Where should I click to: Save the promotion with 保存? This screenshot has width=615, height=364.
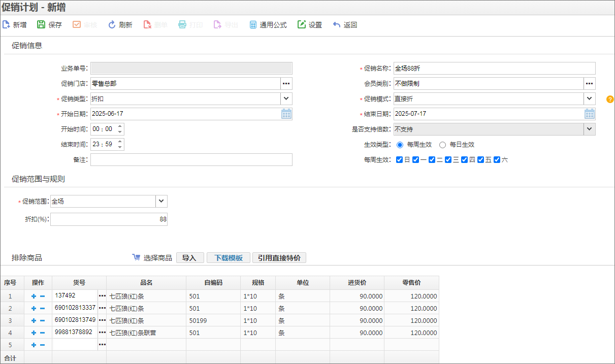tap(49, 24)
